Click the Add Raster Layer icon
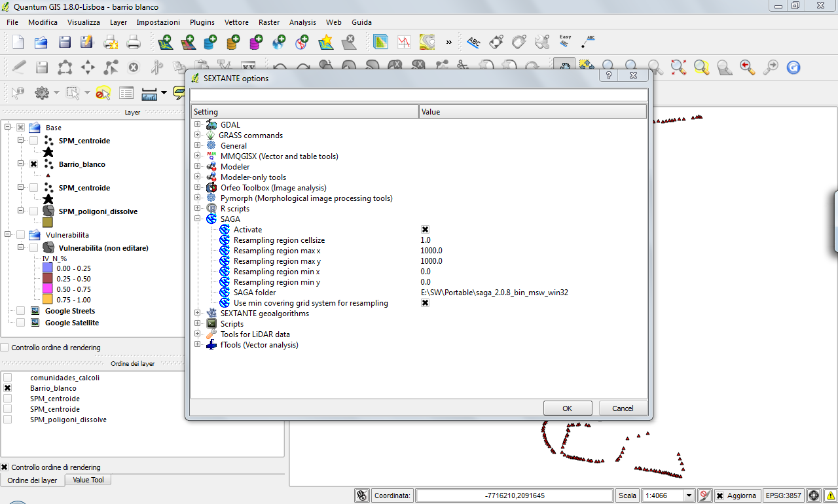This screenshot has width=838, height=504. pyautogui.click(x=188, y=43)
